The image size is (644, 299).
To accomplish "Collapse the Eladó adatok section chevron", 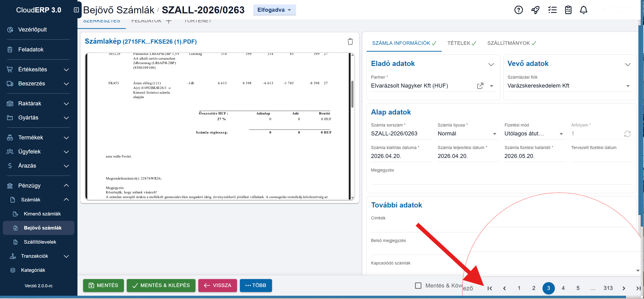I will (491, 64).
